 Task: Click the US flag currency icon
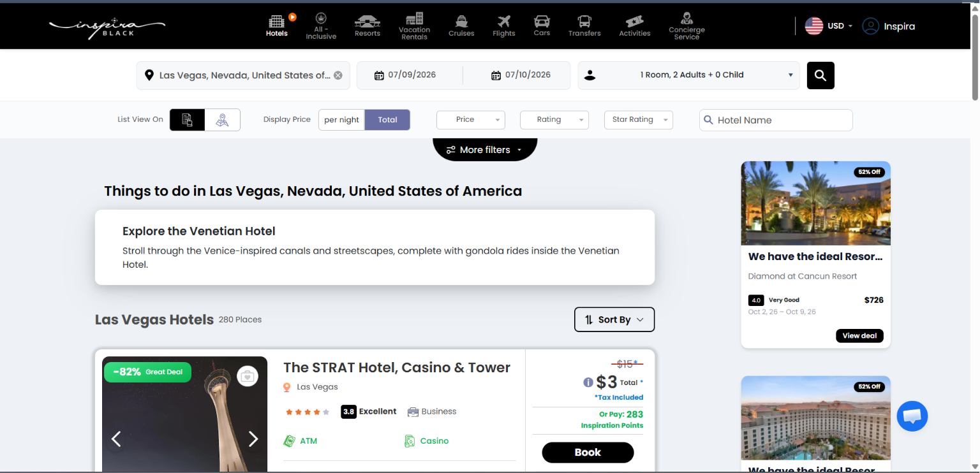point(813,26)
